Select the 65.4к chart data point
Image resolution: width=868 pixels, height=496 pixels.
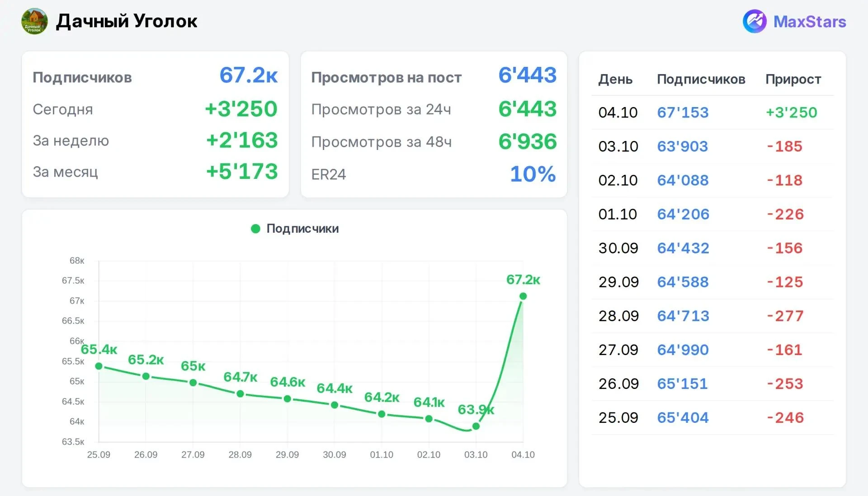coord(99,366)
